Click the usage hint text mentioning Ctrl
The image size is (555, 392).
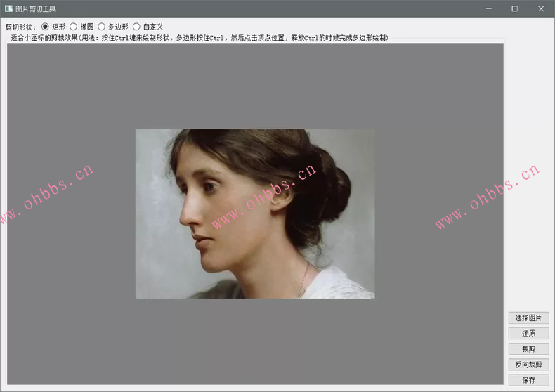tap(200, 37)
